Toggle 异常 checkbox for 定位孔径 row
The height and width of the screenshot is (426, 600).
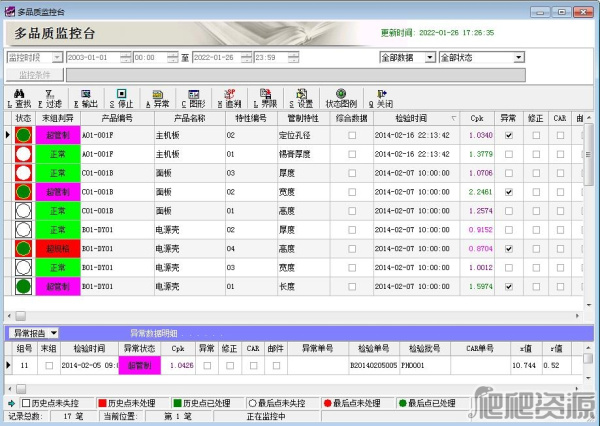[509, 135]
